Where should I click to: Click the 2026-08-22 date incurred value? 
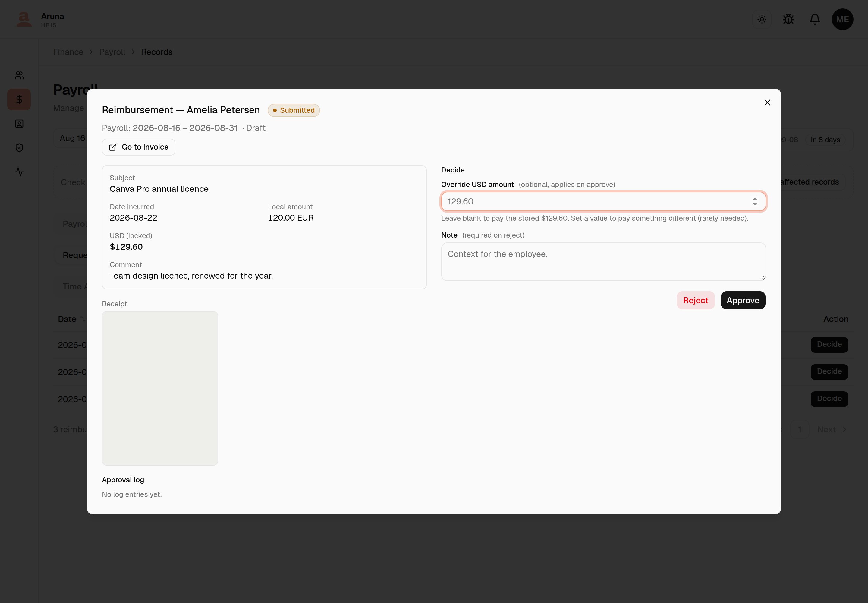[133, 218]
